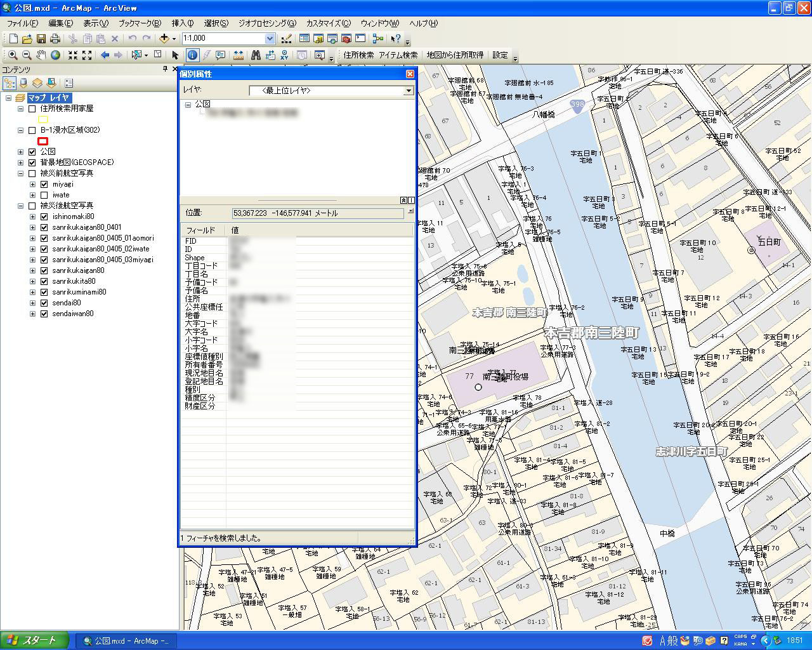Click the Full Extent globe icon
812x650 pixels.
coord(56,55)
